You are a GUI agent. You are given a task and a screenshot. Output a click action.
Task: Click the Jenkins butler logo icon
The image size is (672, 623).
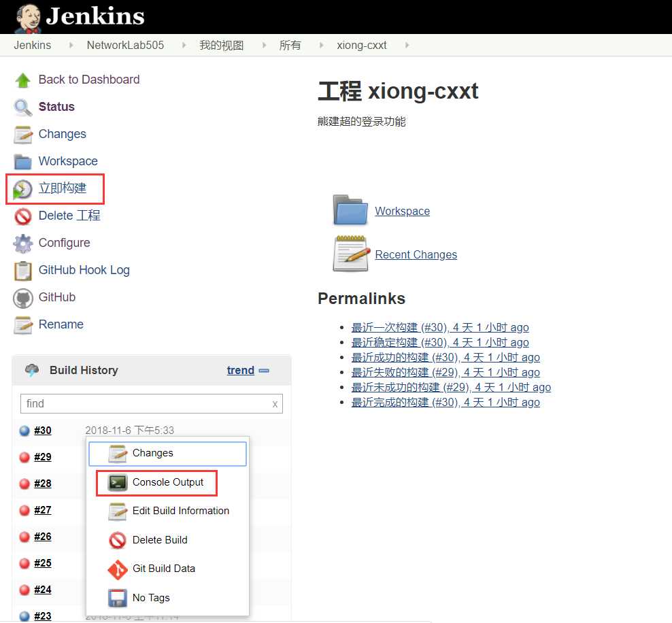[29, 18]
